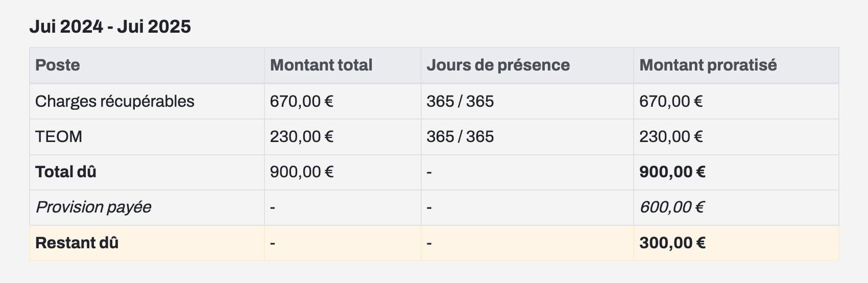
Task: Click the prorated 230,00 € TEOM amount
Action: pyautogui.click(x=671, y=136)
